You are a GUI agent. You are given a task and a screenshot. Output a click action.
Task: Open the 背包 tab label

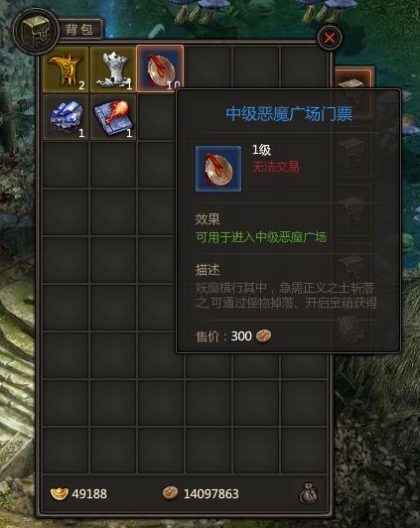[79, 29]
